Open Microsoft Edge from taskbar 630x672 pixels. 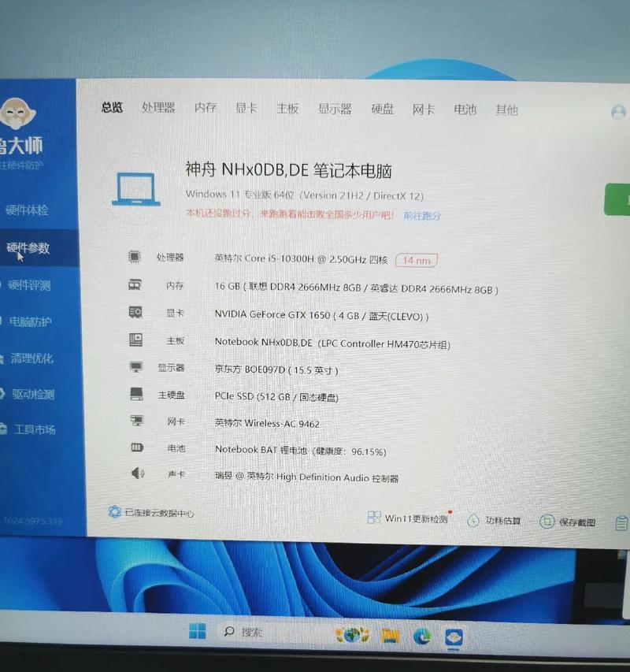(x=422, y=637)
